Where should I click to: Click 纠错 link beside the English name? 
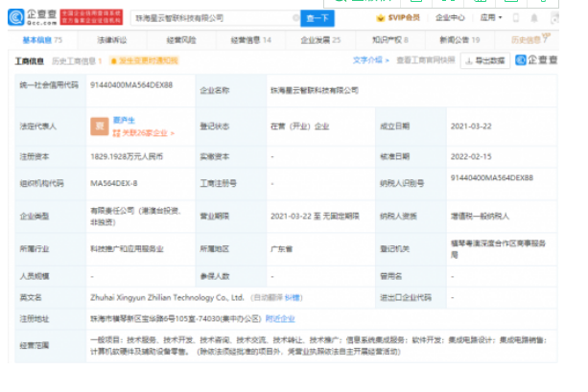click(x=293, y=297)
